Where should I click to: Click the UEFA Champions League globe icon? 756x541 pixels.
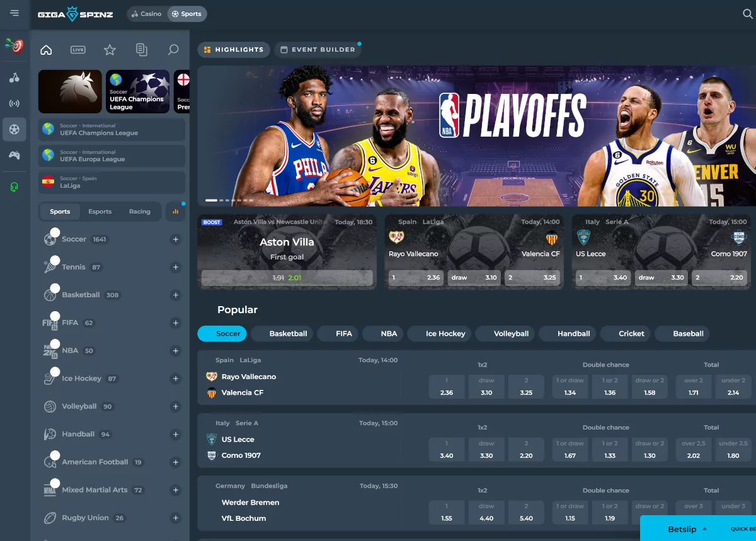[x=48, y=129]
